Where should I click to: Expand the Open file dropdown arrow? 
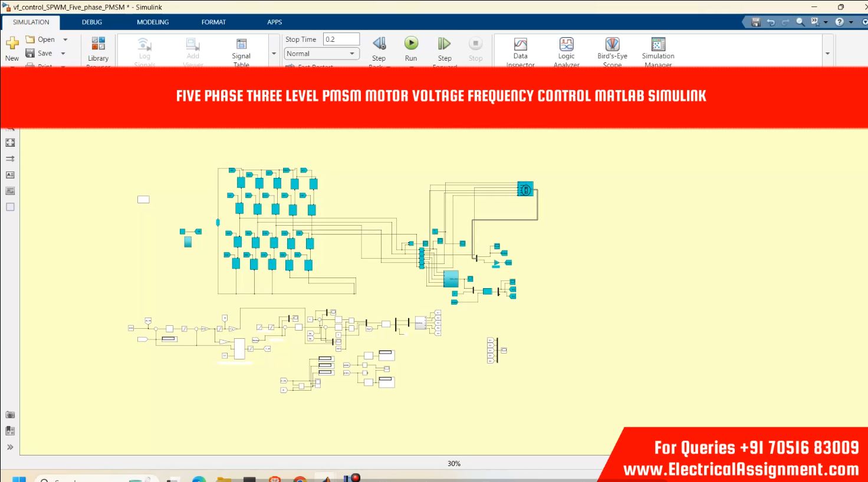[x=65, y=39]
